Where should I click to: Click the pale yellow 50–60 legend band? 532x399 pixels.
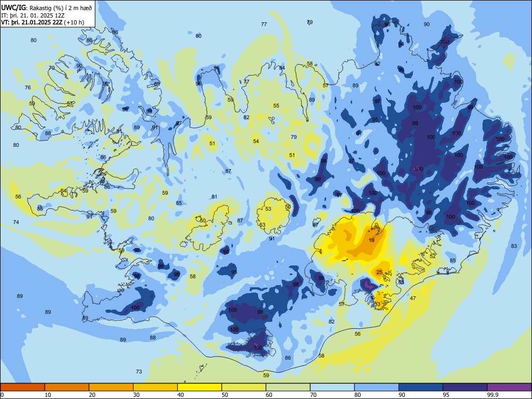[x=244, y=387]
